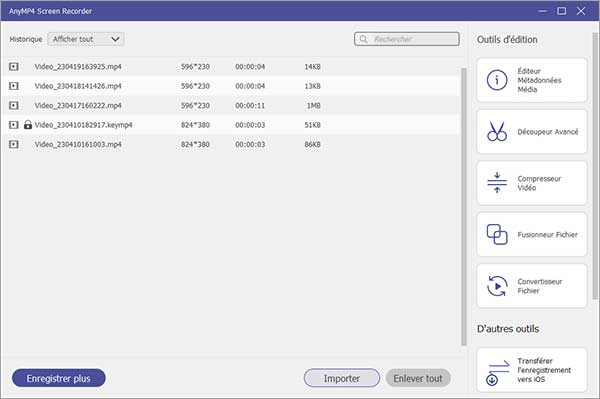Select the Fusionneur Fichier overlapping squares icon

click(497, 234)
